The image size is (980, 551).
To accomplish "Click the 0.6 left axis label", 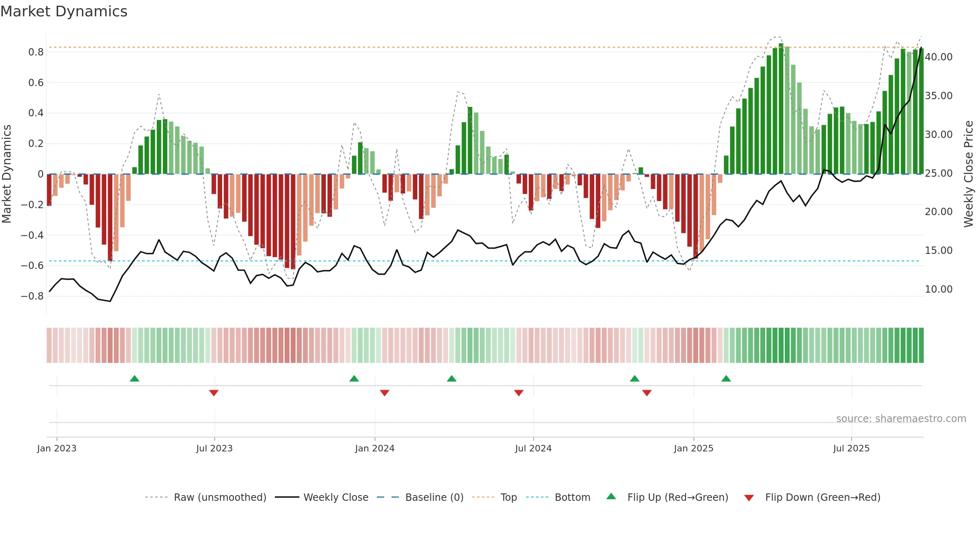I will [36, 83].
